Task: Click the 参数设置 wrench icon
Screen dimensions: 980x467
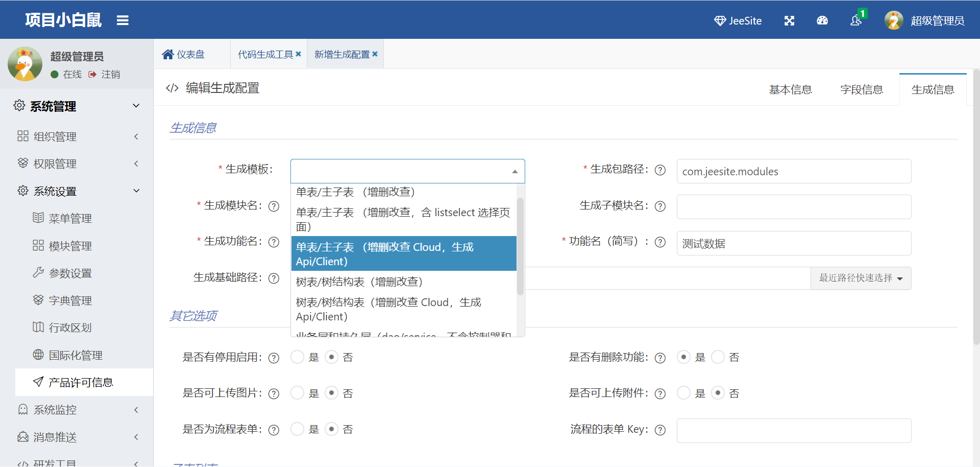Action: click(38, 272)
